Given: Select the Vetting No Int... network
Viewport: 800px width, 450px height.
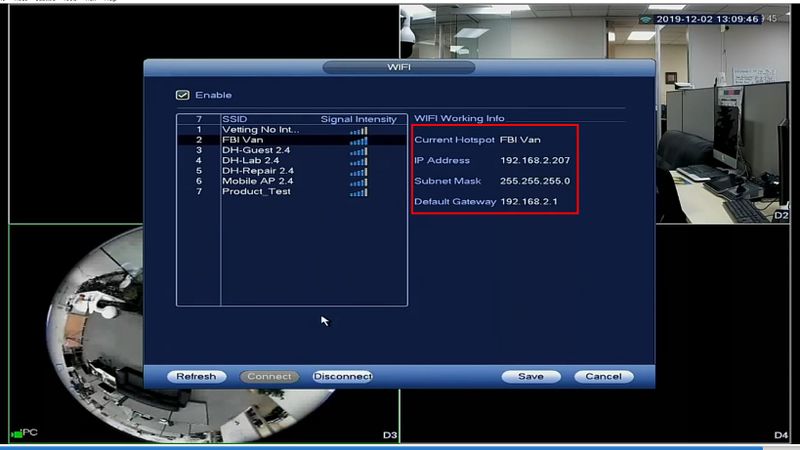Looking at the screenshot, I should pos(292,130).
